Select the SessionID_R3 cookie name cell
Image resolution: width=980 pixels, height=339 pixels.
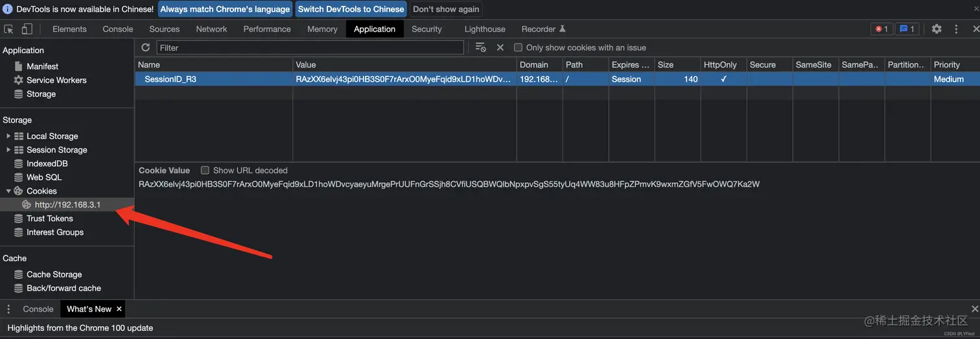(x=214, y=79)
